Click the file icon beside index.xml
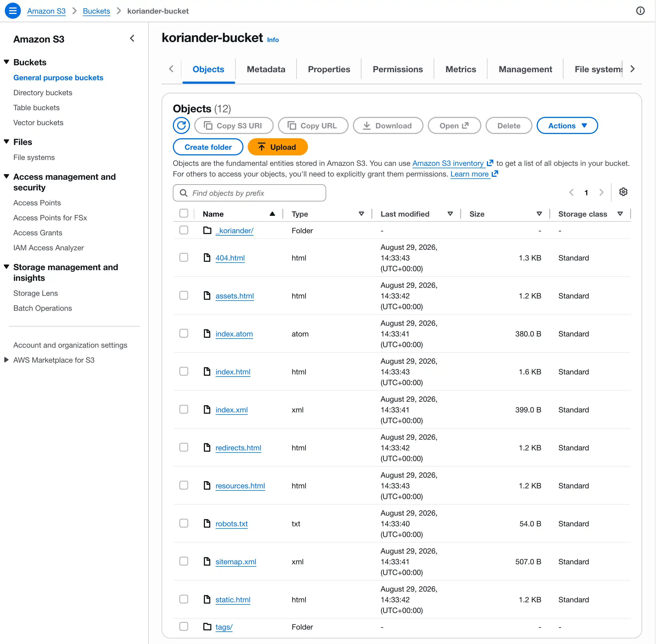656x644 pixels. [x=207, y=409]
